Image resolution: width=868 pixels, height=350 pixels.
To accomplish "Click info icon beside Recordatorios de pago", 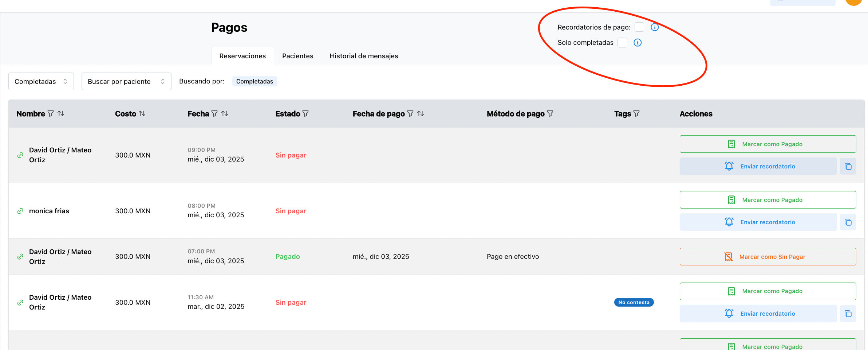I will coord(655,27).
